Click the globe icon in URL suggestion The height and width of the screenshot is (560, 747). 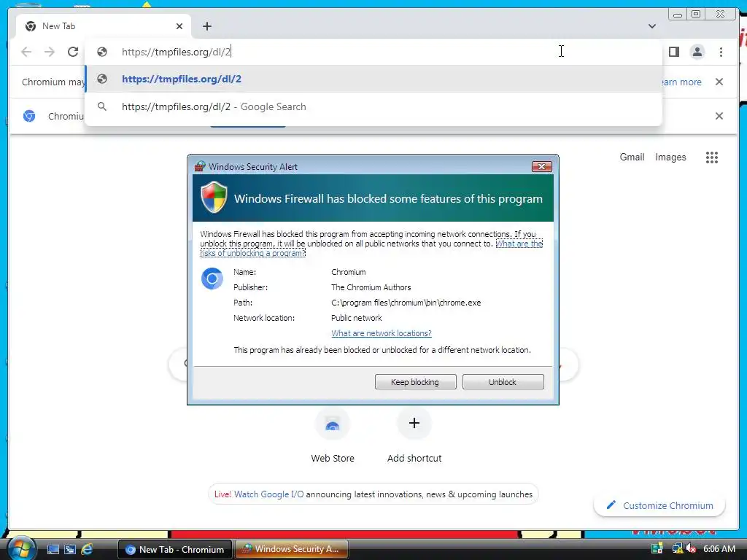[x=102, y=79]
